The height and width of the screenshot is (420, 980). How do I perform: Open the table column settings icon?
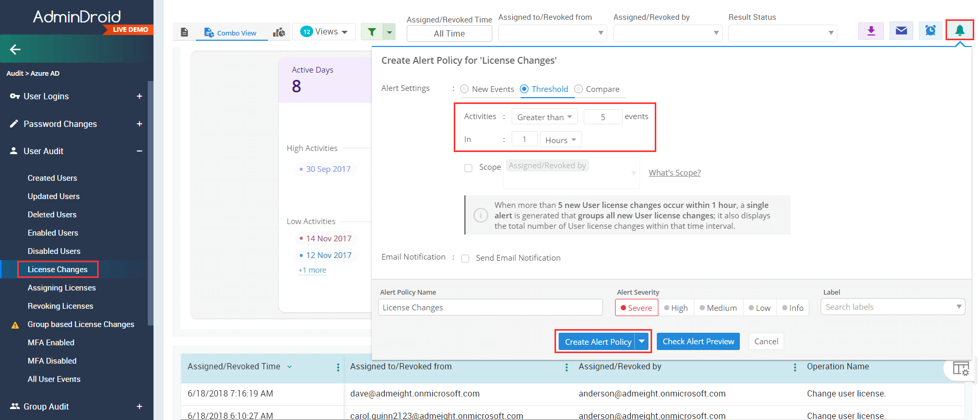click(961, 369)
